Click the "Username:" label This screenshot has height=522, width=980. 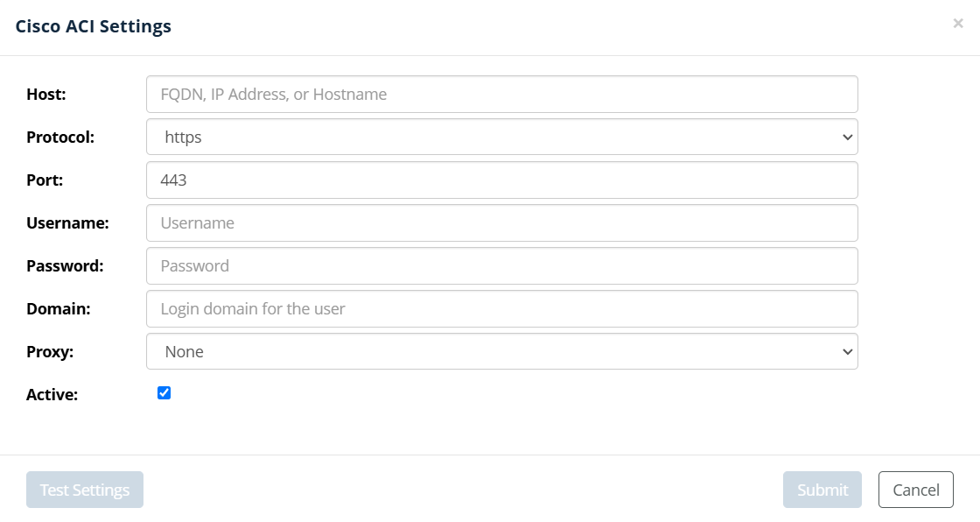pyautogui.click(x=67, y=223)
